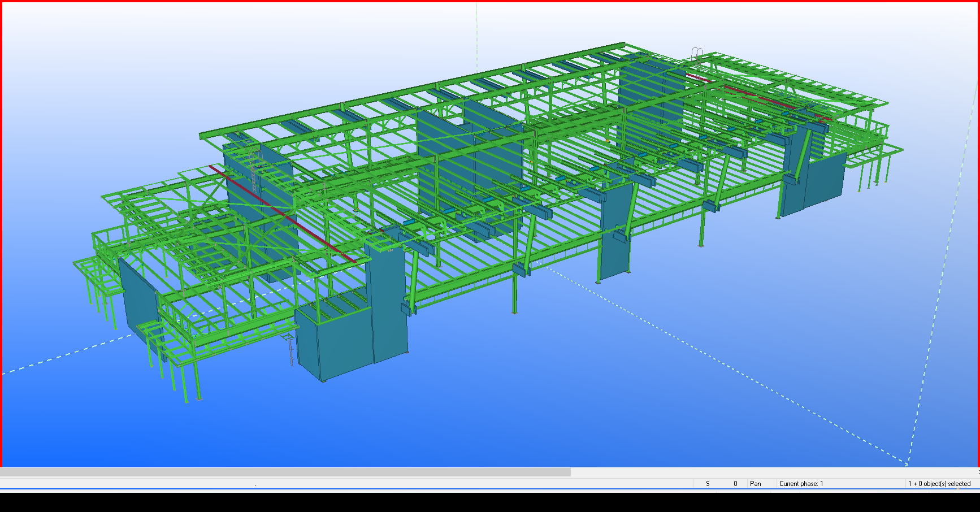Image resolution: width=980 pixels, height=512 pixels.
Task: Click the Current phase: 1 status field
Action: coord(801,484)
